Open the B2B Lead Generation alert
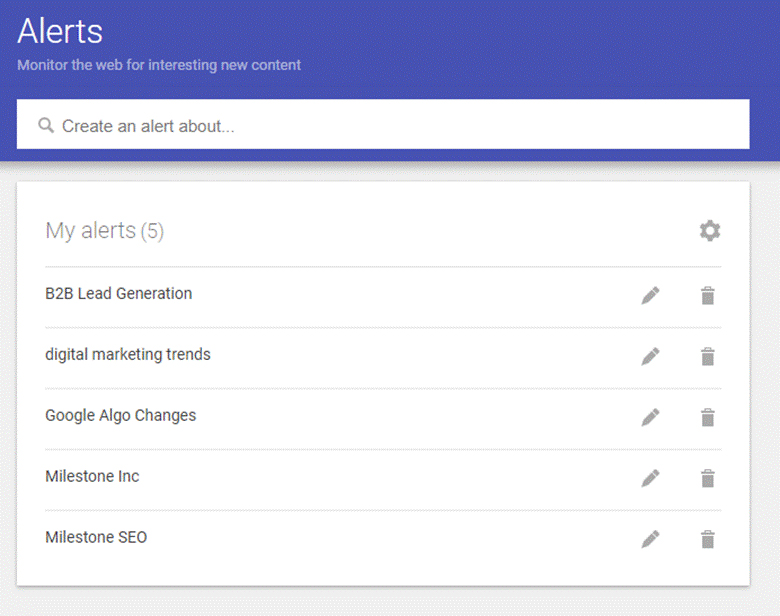 (x=118, y=294)
